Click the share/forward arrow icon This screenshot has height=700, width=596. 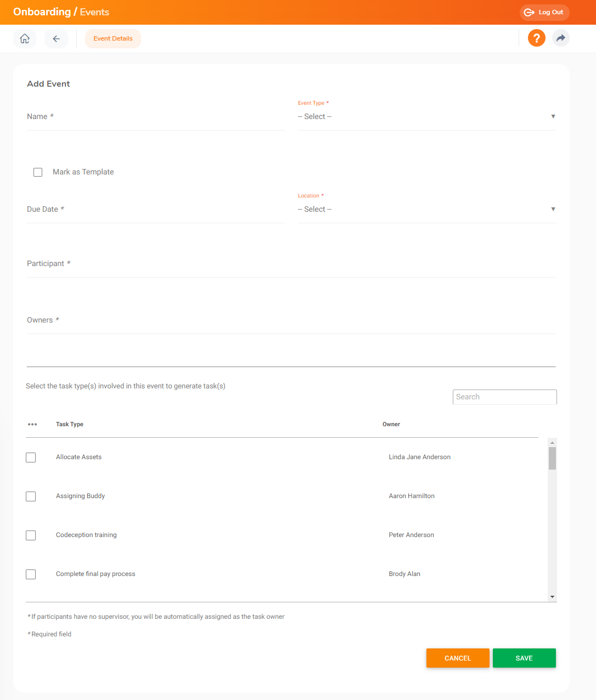pos(561,38)
